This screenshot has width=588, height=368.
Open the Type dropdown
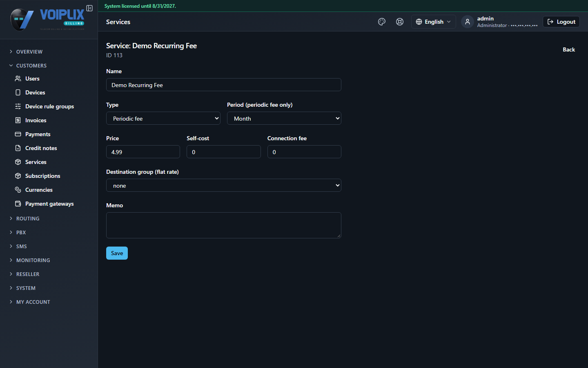coord(163,118)
